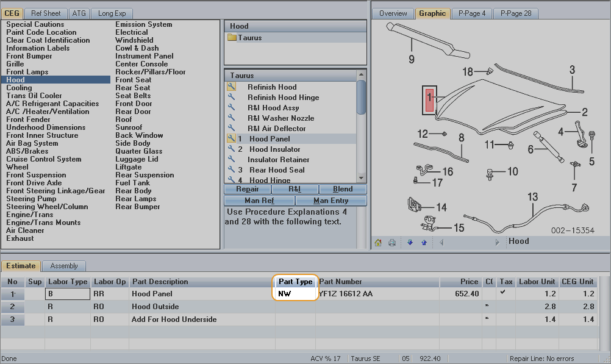This screenshot has height=364, width=611.
Task: Click the gray left arrow by Hood label
Action: pyautogui.click(x=441, y=242)
